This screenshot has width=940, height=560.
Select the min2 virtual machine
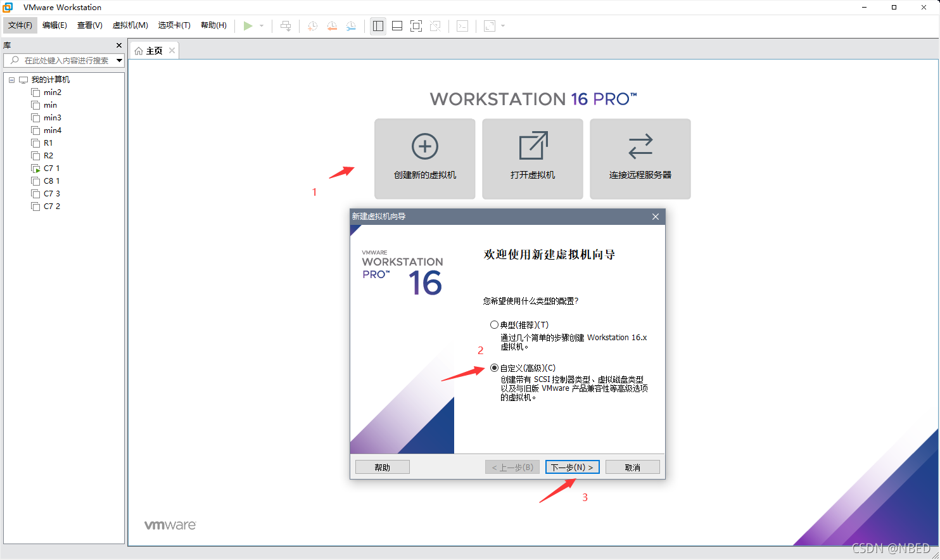click(x=53, y=92)
